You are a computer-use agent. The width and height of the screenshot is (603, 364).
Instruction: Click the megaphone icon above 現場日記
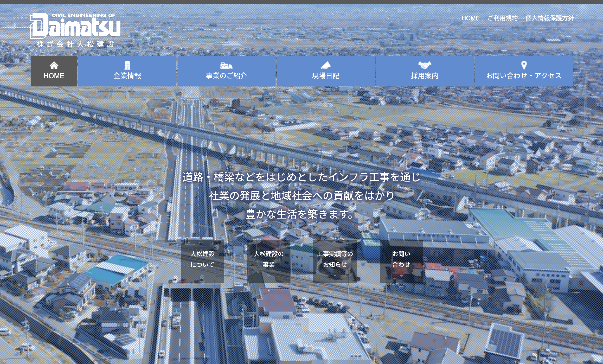coord(326,65)
